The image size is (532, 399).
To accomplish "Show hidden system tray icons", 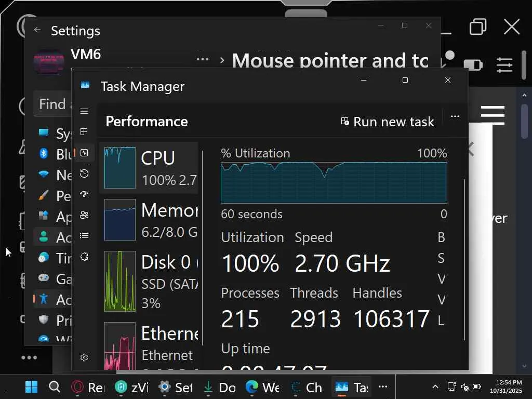I will point(435,387).
